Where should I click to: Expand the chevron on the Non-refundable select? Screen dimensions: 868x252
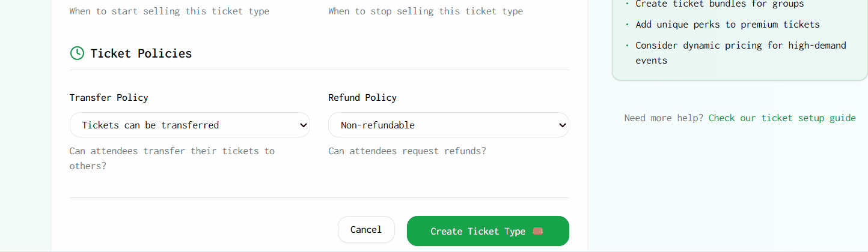(x=562, y=125)
